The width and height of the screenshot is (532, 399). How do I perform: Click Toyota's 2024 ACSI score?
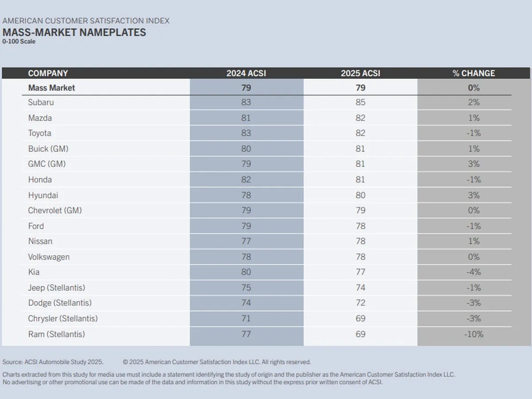[x=246, y=133]
